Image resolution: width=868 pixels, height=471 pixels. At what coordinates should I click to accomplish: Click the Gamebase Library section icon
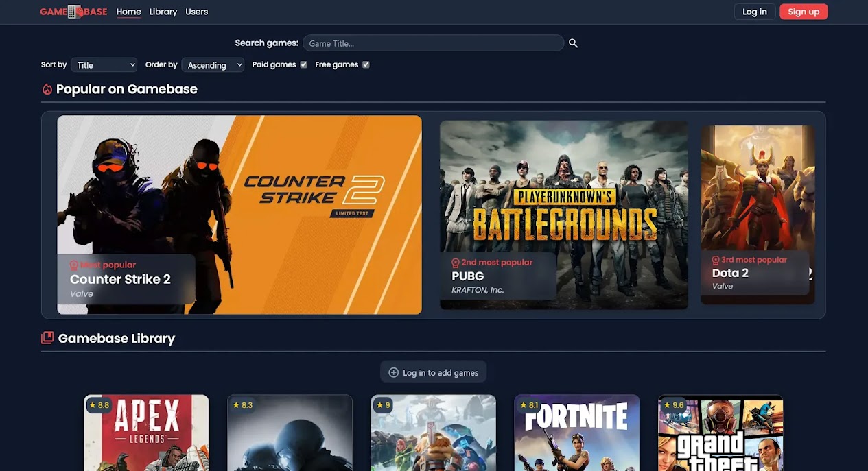[x=47, y=338]
